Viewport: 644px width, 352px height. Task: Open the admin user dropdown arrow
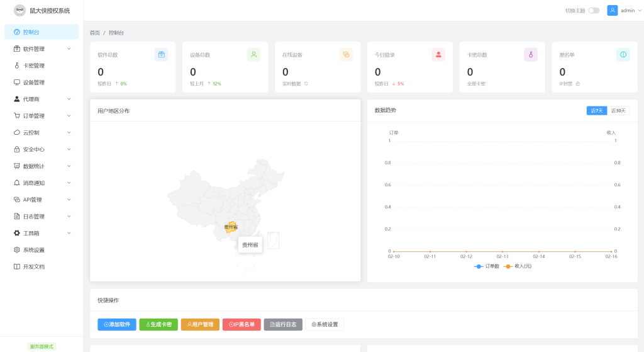[x=640, y=11]
